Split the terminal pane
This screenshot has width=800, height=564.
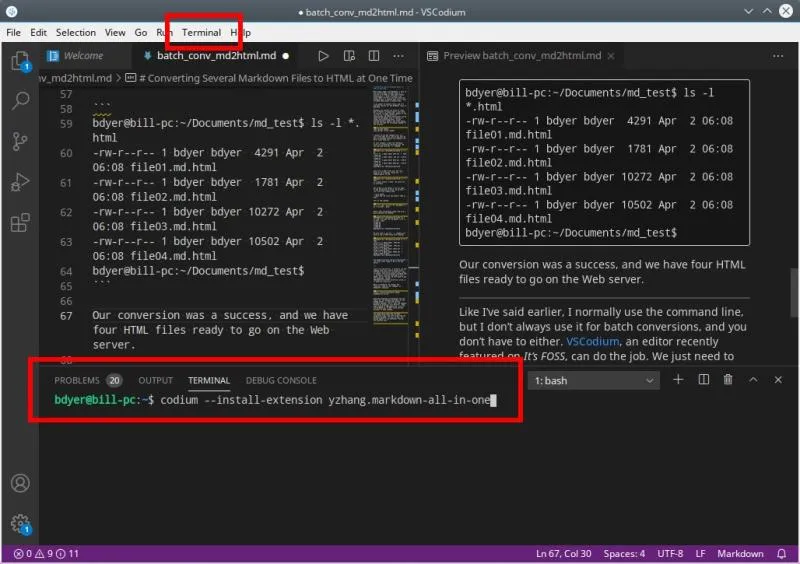point(703,380)
